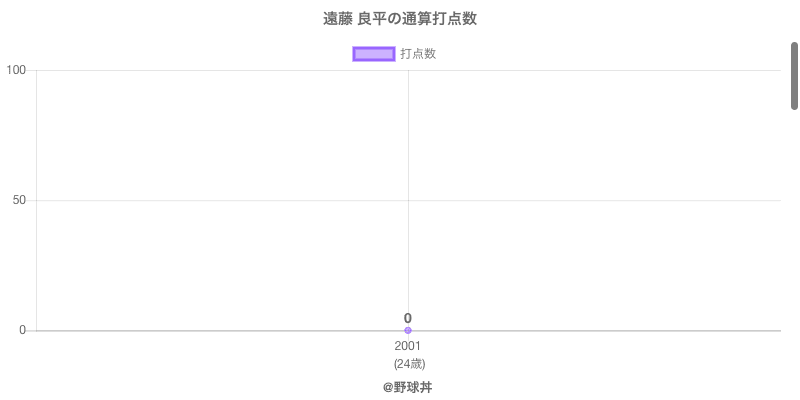
Task: Click the 0 y-axis tick label
Action: [x=23, y=330]
